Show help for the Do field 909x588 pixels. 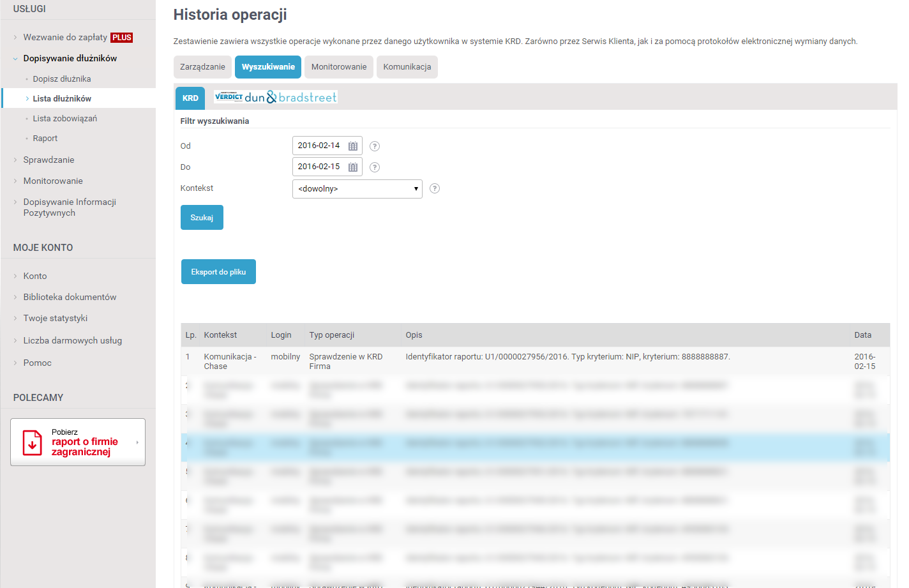tap(375, 167)
